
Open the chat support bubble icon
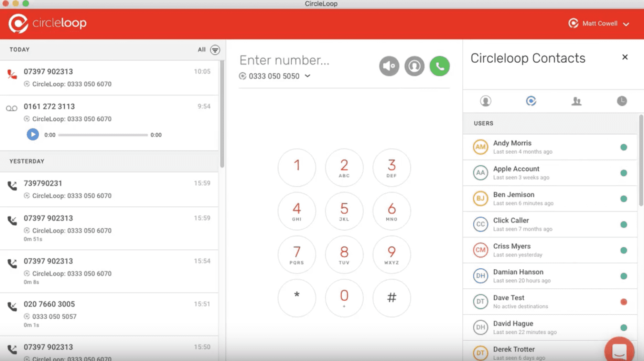pyautogui.click(x=619, y=351)
